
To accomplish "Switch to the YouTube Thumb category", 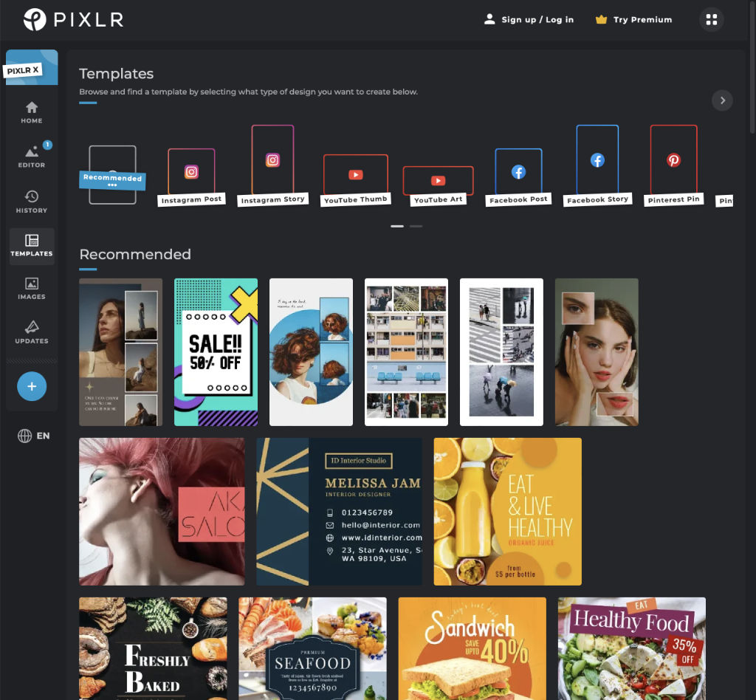I will pyautogui.click(x=355, y=174).
